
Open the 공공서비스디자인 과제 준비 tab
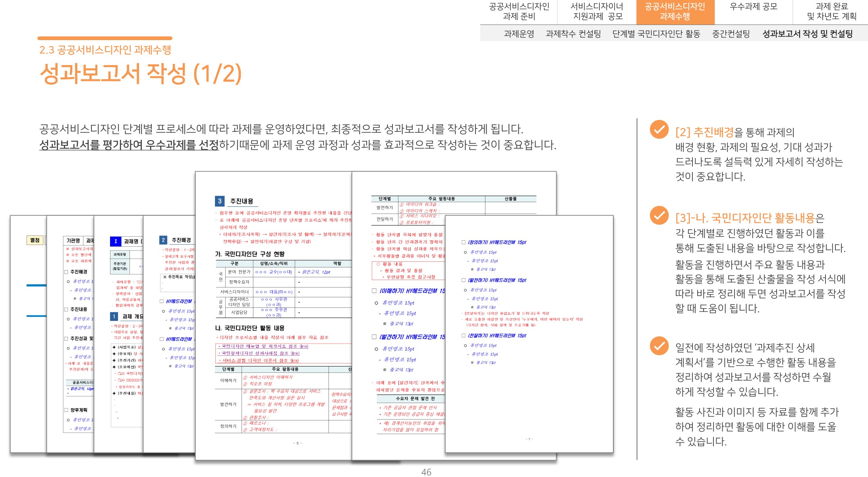pyautogui.click(x=518, y=12)
